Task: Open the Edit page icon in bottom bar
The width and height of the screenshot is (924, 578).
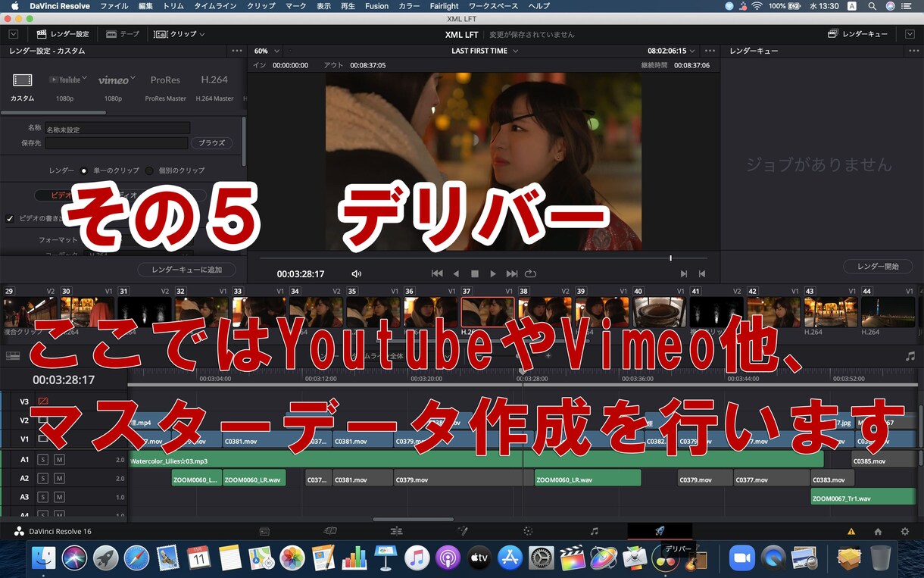Action: [x=396, y=531]
